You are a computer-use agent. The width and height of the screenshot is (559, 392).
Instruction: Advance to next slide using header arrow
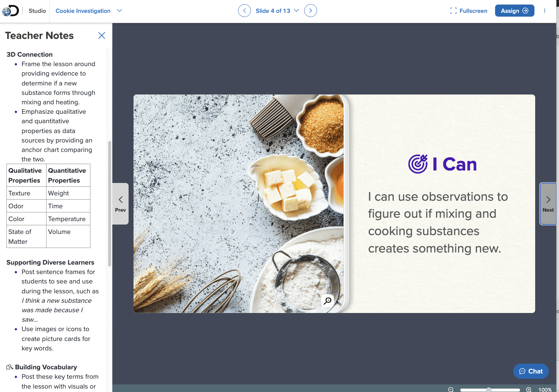coord(311,11)
